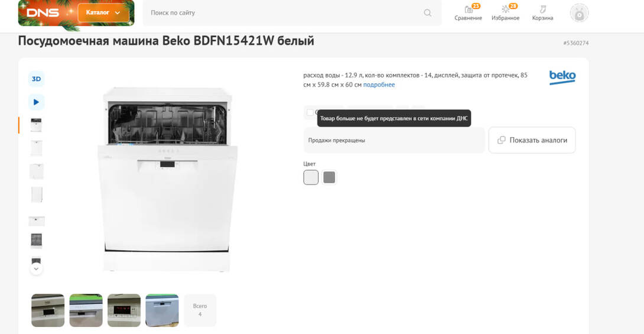Open the 'Всего 4' customer photos tile
644x334 pixels.
[200, 310]
